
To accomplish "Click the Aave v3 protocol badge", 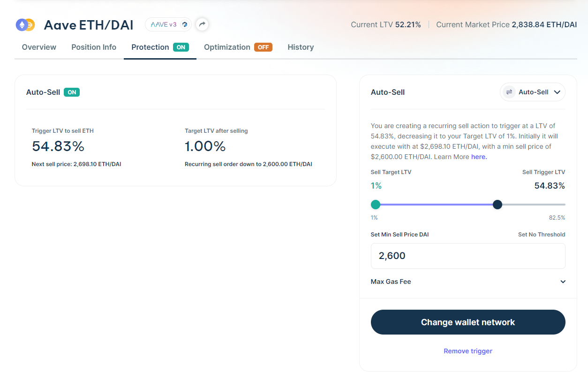I will click(168, 24).
